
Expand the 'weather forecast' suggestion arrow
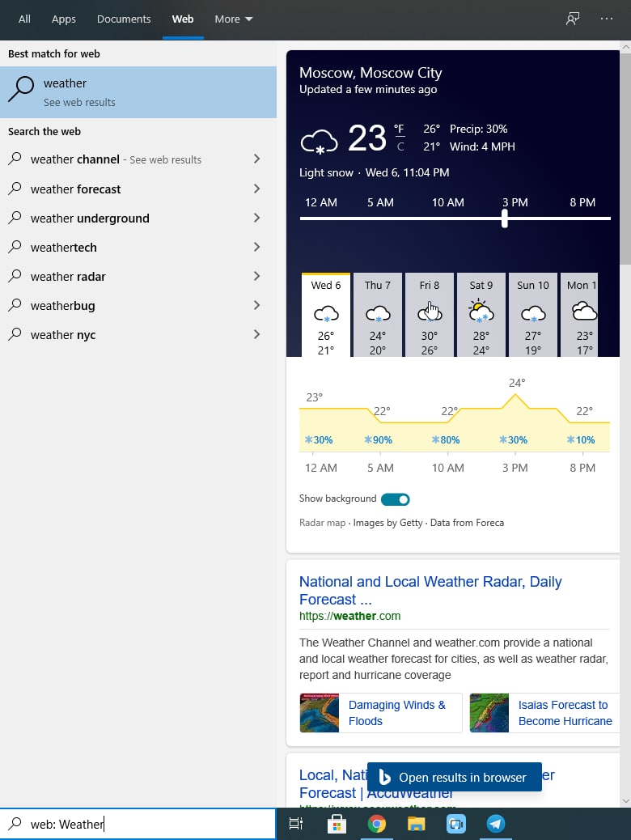pyautogui.click(x=256, y=189)
